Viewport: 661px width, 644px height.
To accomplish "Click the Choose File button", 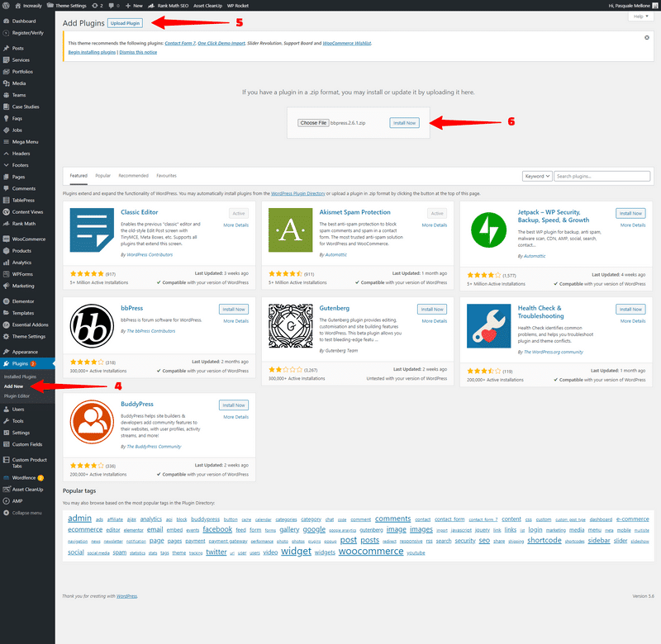I will (x=313, y=123).
